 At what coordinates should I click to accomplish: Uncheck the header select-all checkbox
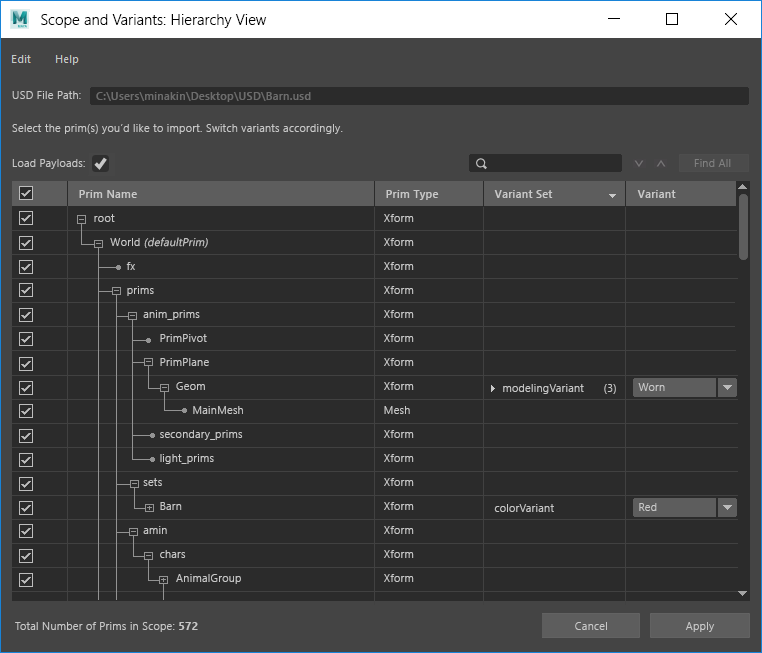[26, 194]
